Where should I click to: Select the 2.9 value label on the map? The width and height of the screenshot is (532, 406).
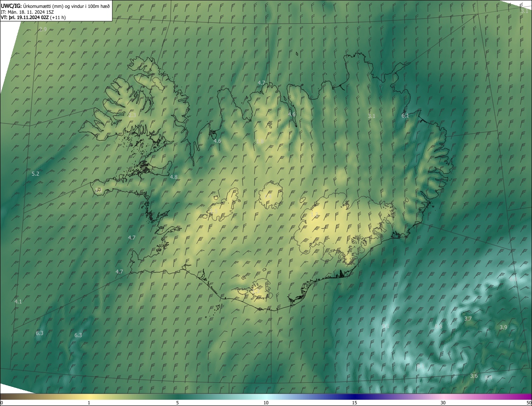pos(43,29)
